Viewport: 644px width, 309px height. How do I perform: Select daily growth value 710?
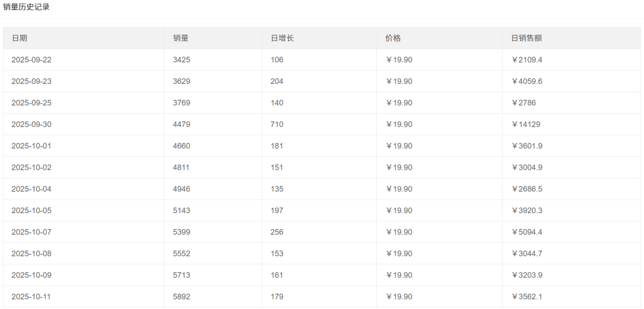coord(277,124)
